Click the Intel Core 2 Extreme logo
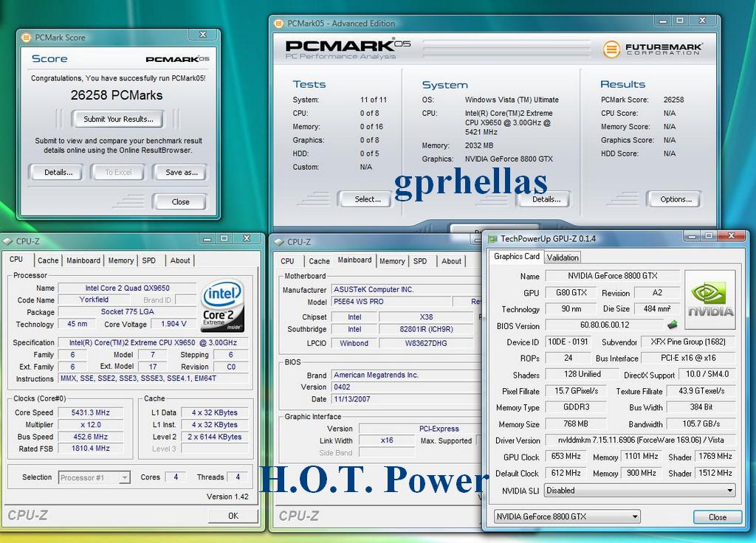Viewport: 756px width, 543px height. (x=222, y=306)
